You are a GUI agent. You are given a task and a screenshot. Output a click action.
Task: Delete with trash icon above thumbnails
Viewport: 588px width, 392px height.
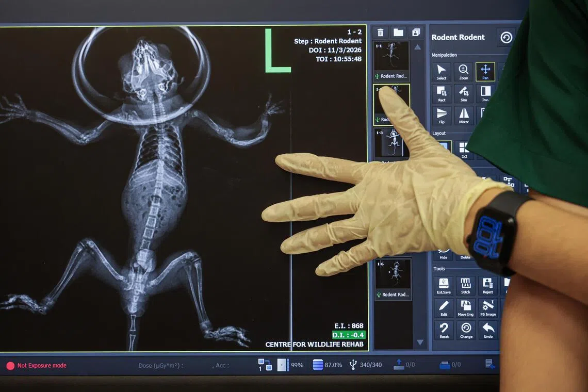pyautogui.click(x=380, y=32)
